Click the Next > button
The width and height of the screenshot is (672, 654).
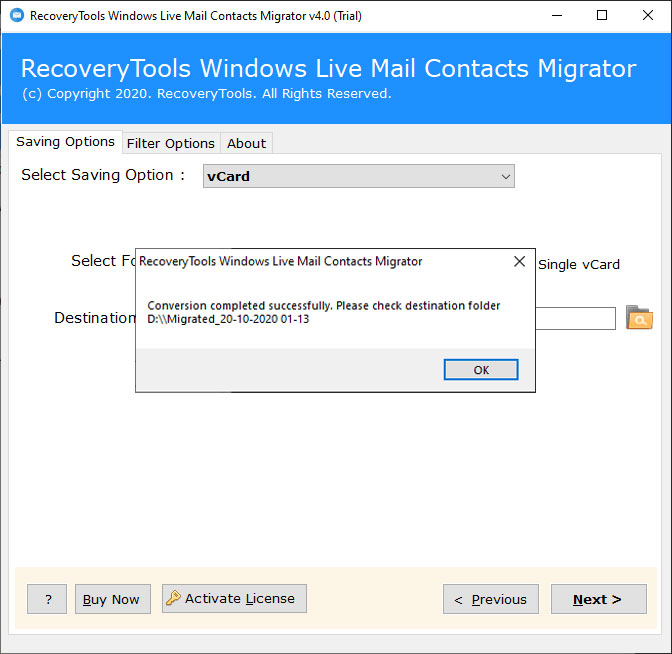pyautogui.click(x=599, y=599)
